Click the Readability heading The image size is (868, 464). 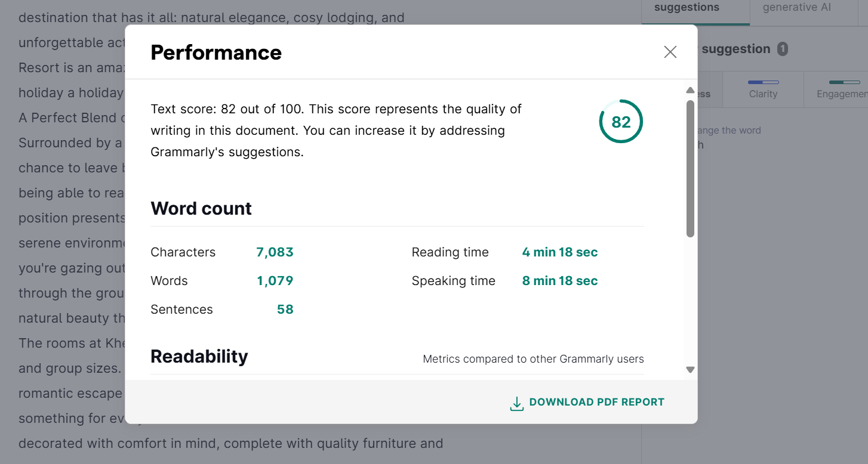point(199,357)
